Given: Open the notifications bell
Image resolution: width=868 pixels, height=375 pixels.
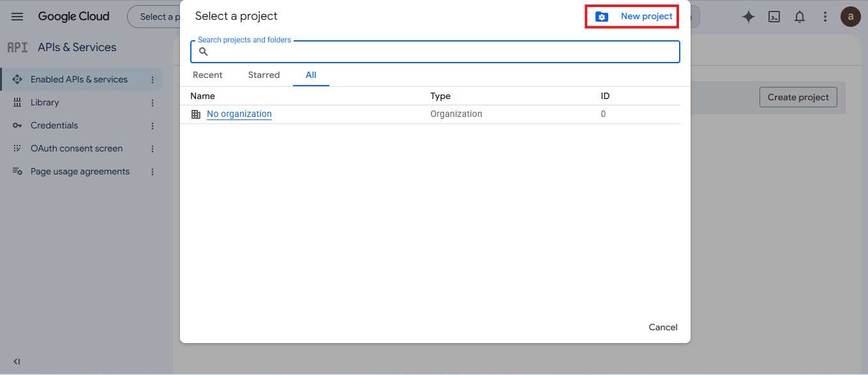Looking at the screenshot, I should (x=799, y=17).
